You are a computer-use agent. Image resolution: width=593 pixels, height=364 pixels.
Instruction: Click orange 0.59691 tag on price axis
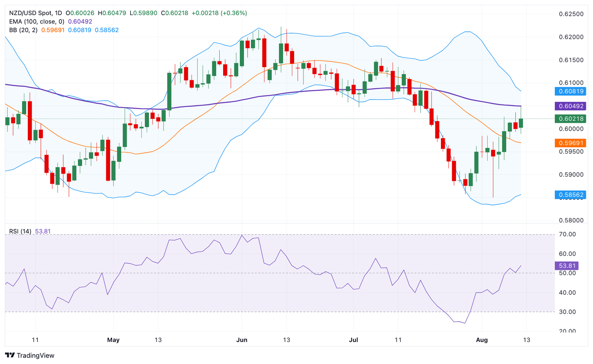570,143
